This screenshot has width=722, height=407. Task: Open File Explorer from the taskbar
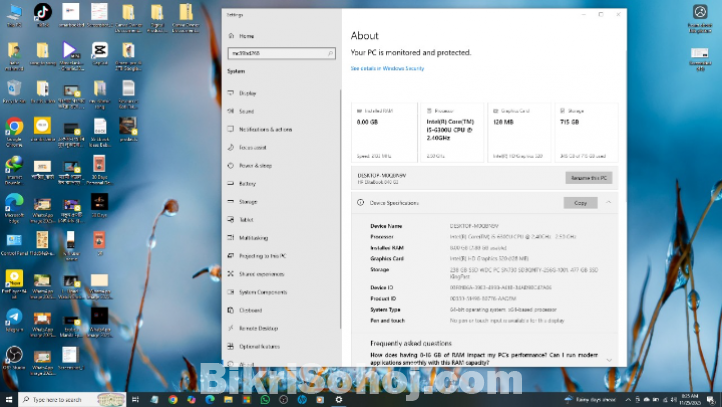pos(228,400)
